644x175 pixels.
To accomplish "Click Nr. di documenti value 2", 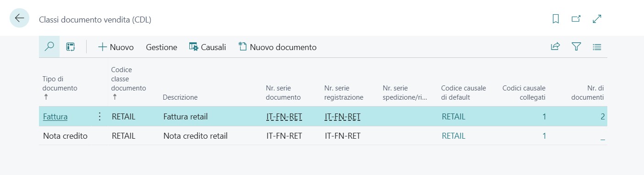I will (603, 117).
